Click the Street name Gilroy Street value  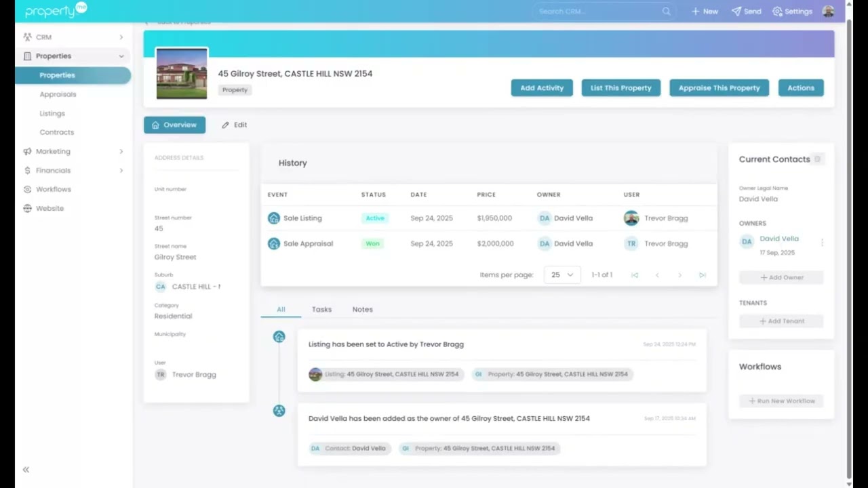coord(175,257)
